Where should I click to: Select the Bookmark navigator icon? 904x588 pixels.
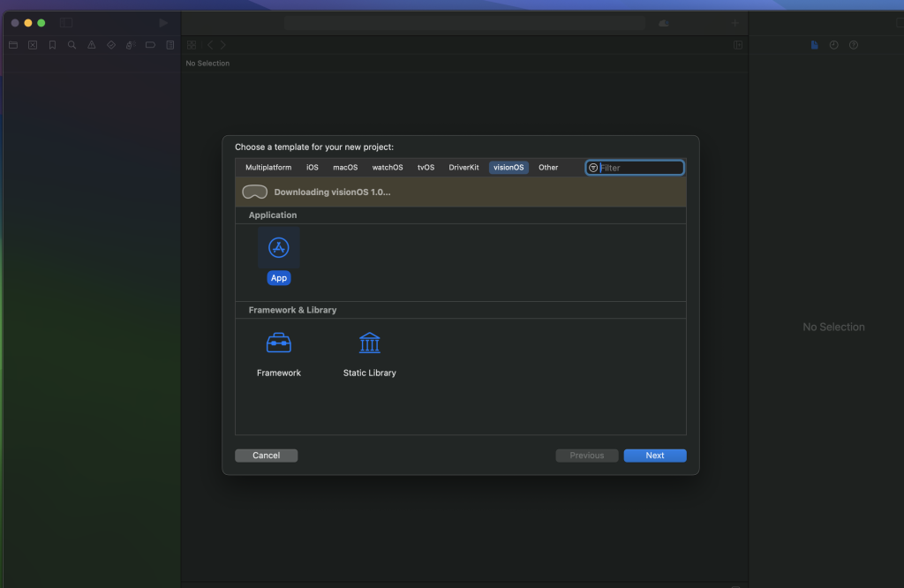point(52,44)
